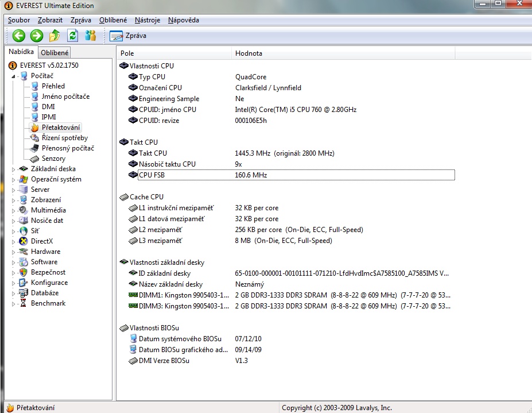This screenshot has width=532, height=413.
Task: Click the Refresh toolbar icon
Action: coord(72,36)
